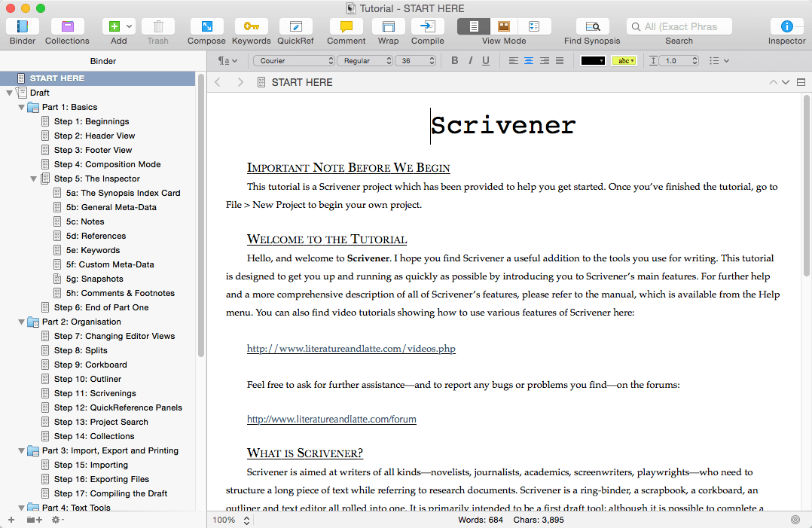
Task: Collapse Step 5: The Inspector item
Action: [33, 179]
